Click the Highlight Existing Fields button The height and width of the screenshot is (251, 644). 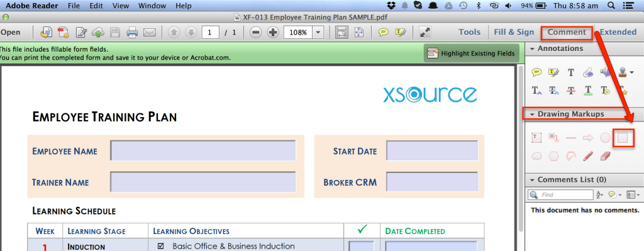pyautogui.click(x=472, y=53)
